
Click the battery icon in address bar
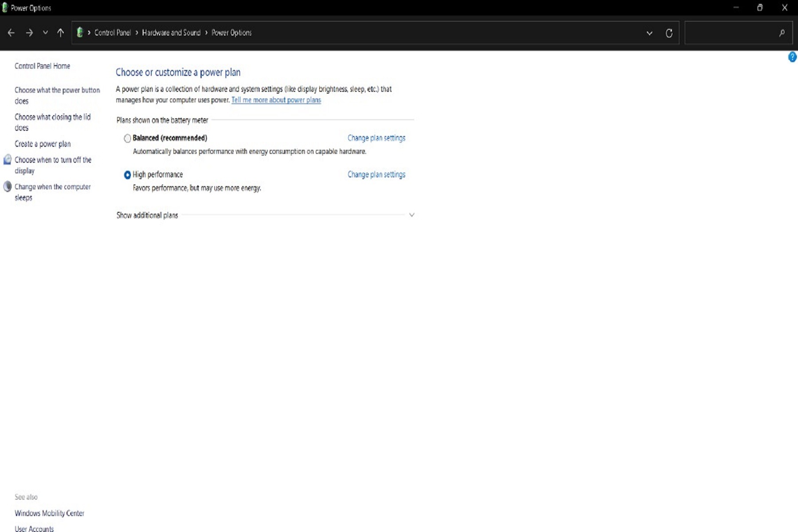pyautogui.click(x=80, y=32)
